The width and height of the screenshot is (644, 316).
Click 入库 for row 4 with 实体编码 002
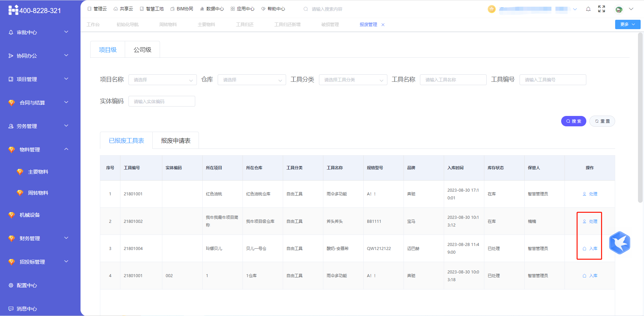[590, 276]
